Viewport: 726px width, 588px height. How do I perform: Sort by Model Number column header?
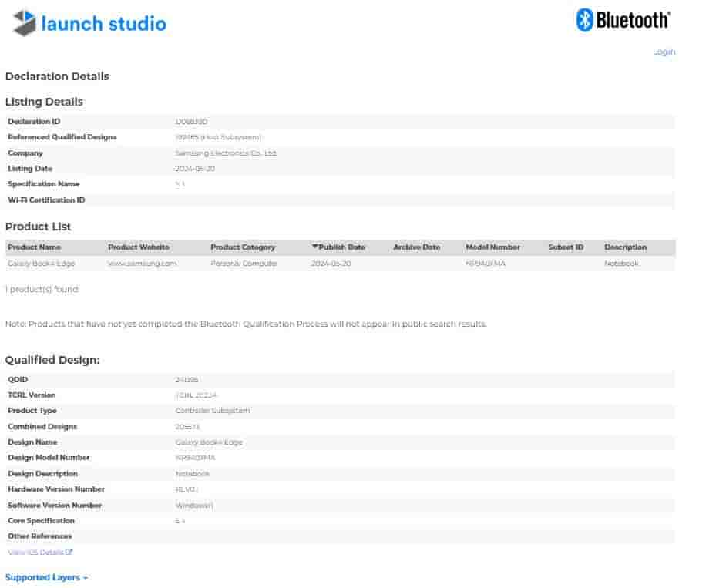[492, 247]
